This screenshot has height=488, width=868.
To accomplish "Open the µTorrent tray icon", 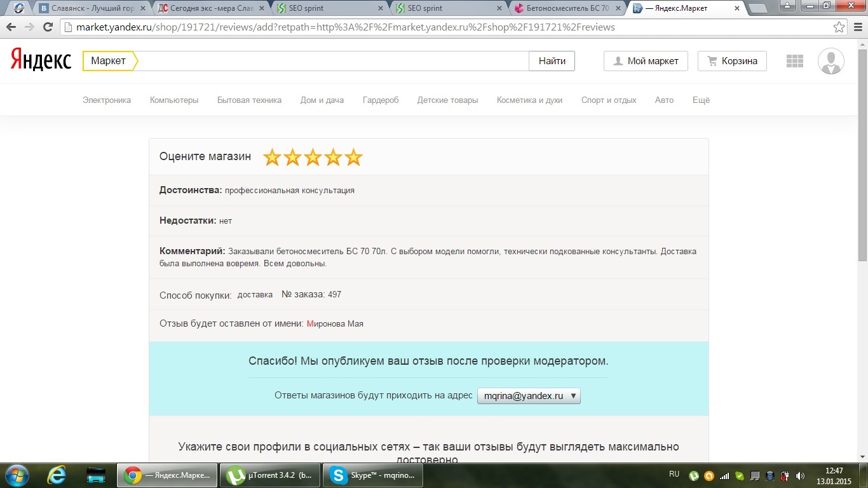I will click(694, 475).
